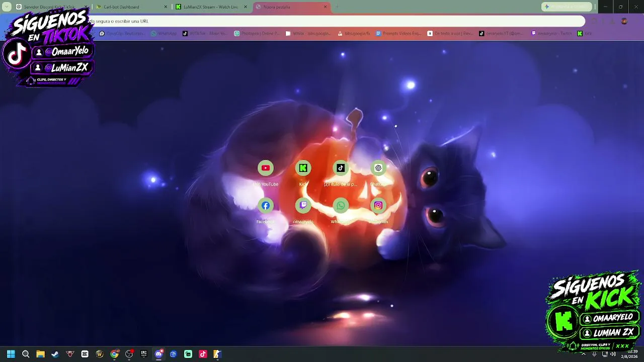Switch to the Carl-bot Dashboard tab
The height and width of the screenshot is (362, 644).
coord(132,7)
